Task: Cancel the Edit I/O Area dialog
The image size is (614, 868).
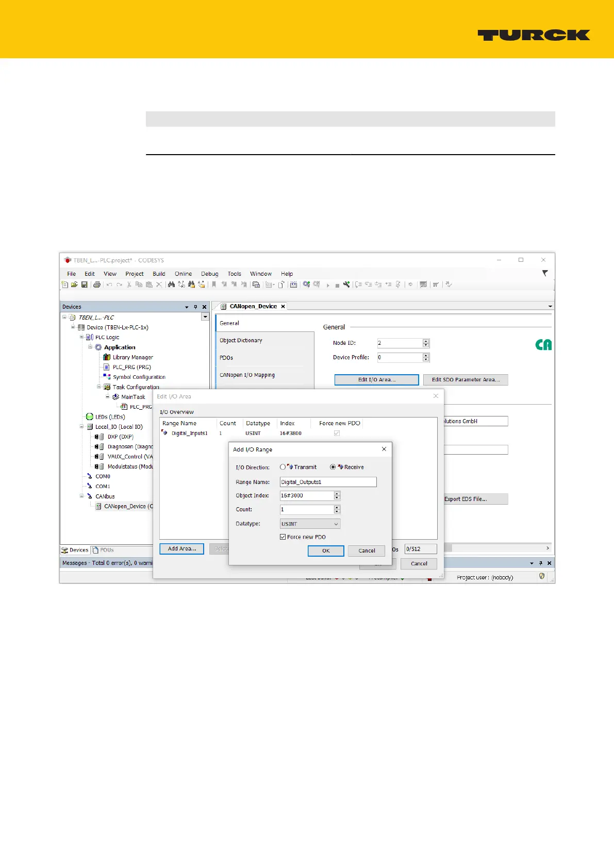Action: [x=419, y=563]
